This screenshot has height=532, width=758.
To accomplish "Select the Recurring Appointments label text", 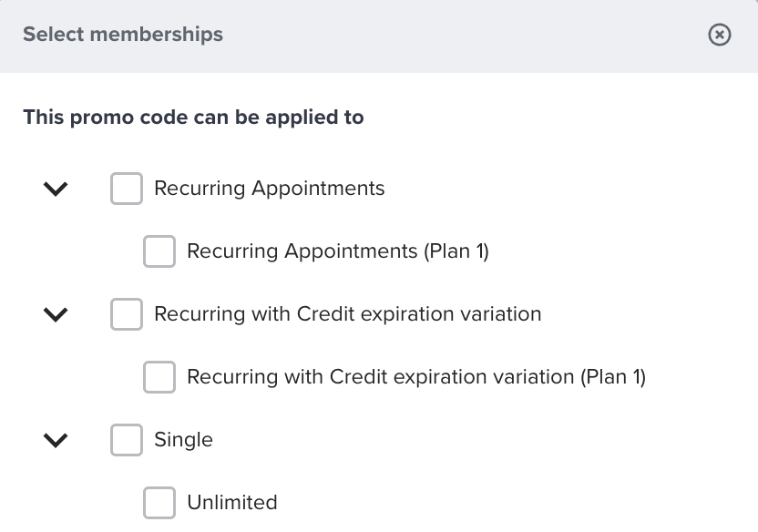I will click(x=271, y=189).
